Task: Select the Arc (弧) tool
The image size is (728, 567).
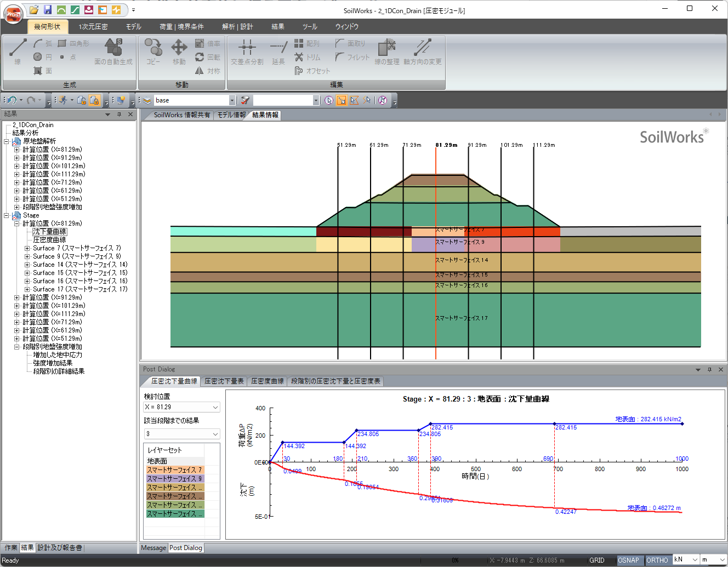Action: click(43, 43)
